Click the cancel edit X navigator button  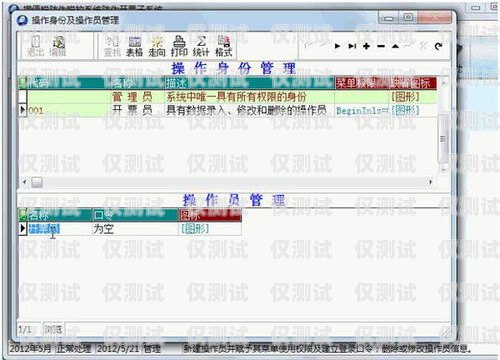[x=424, y=46]
